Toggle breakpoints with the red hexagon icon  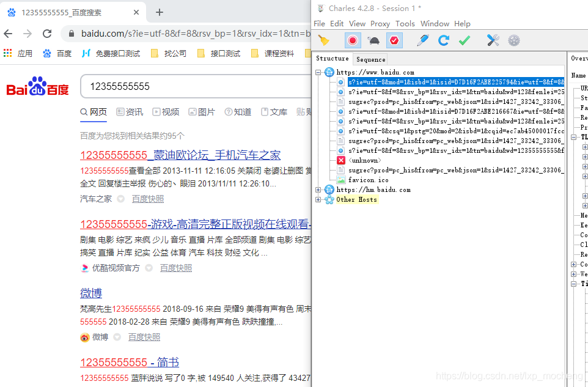[x=394, y=40]
